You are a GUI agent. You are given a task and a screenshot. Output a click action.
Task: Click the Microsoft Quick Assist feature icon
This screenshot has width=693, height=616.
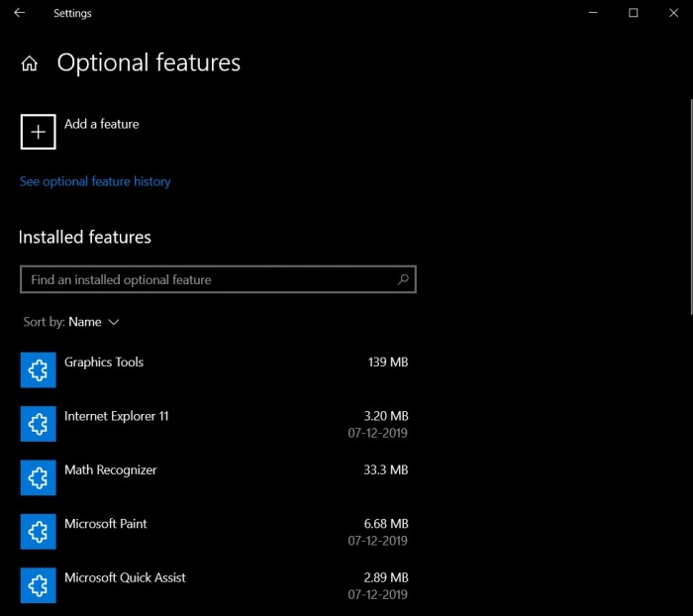[38, 585]
